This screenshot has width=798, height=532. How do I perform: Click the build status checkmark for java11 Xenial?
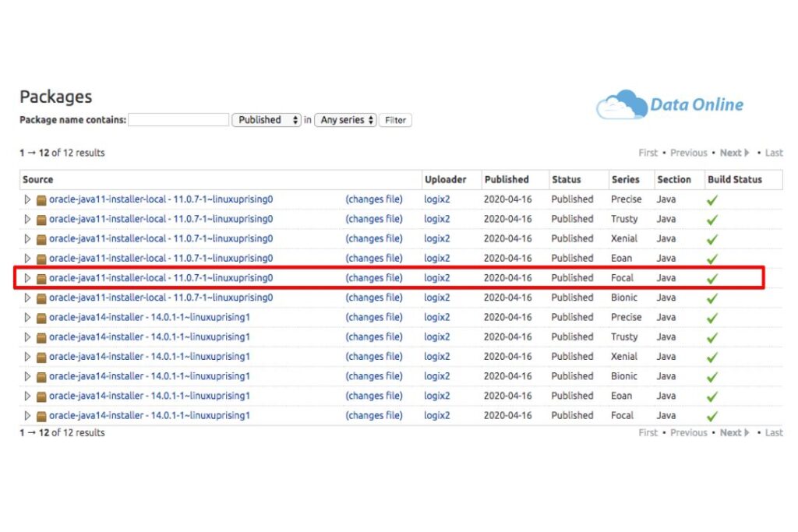[x=712, y=239]
